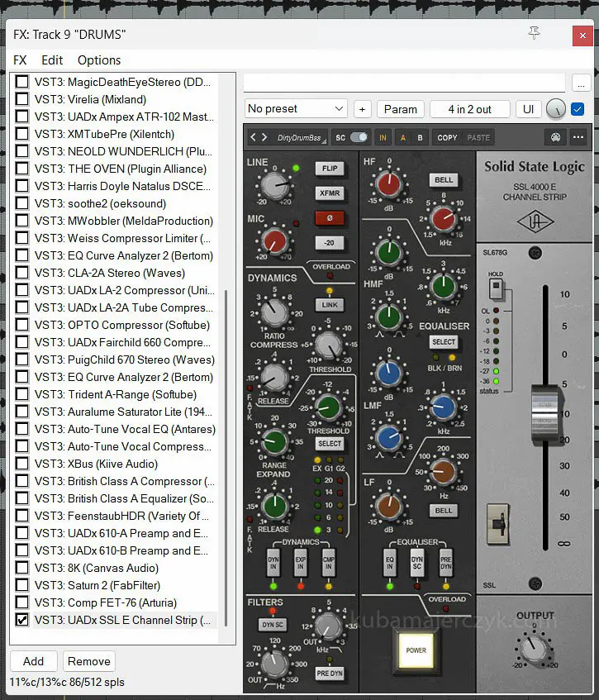This screenshot has width=599, height=700.
Task: Open the DirtyDrumBss preset name menu
Action: point(299,137)
